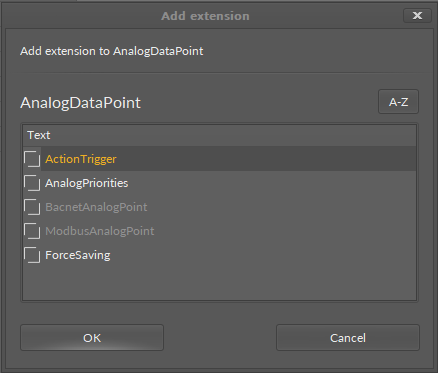The image size is (438, 373).
Task: Confirm selection with the OK button
Action: (92, 338)
